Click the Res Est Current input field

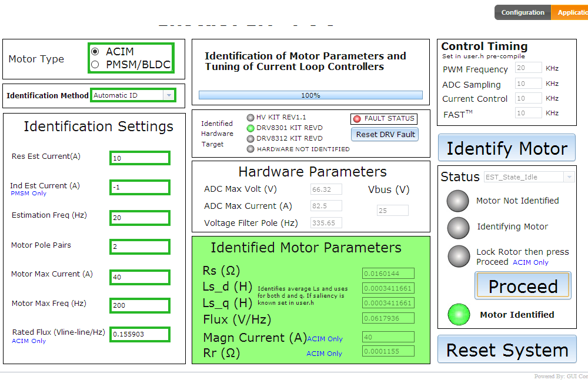[x=139, y=158]
